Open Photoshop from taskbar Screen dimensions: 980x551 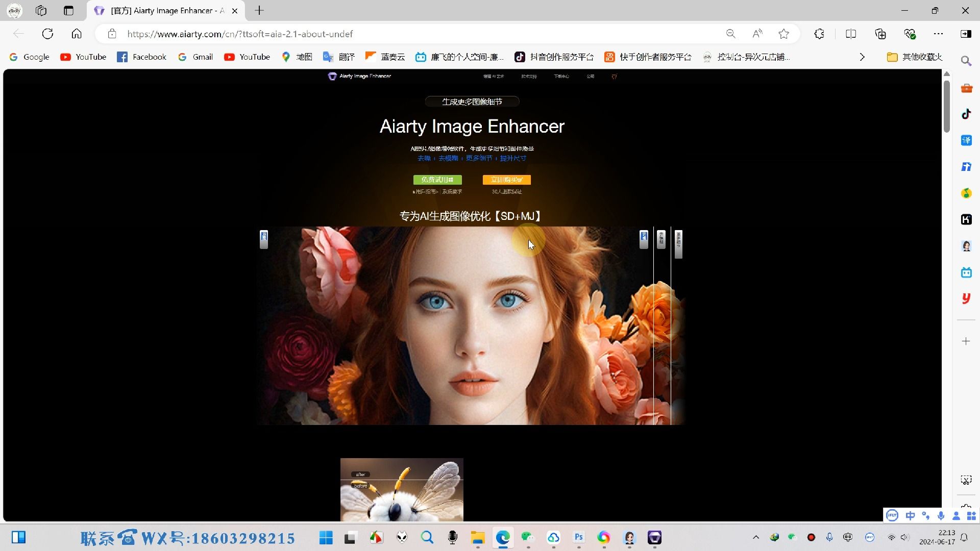[x=579, y=538]
